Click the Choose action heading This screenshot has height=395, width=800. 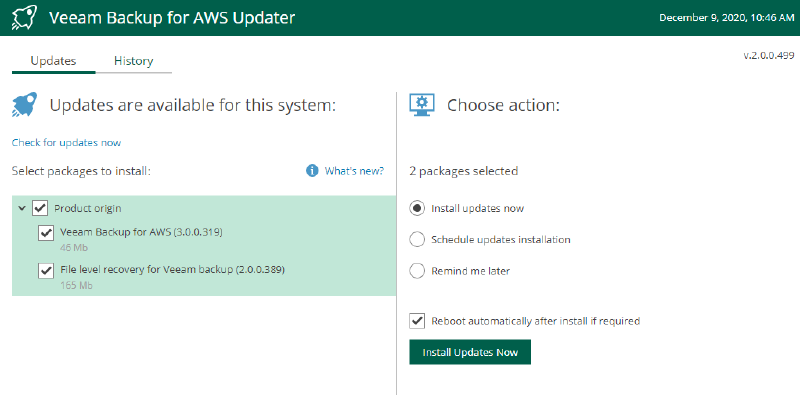coord(504,106)
